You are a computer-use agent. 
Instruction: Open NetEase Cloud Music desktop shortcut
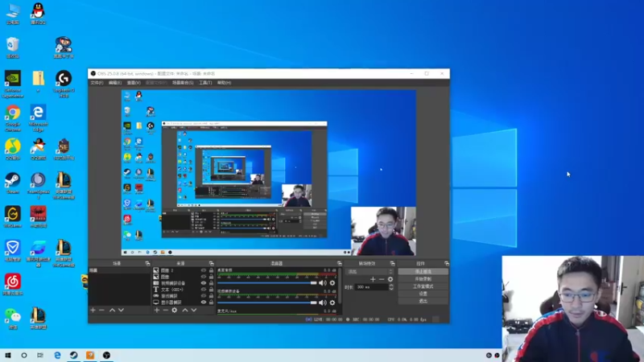pyautogui.click(x=13, y=285)
